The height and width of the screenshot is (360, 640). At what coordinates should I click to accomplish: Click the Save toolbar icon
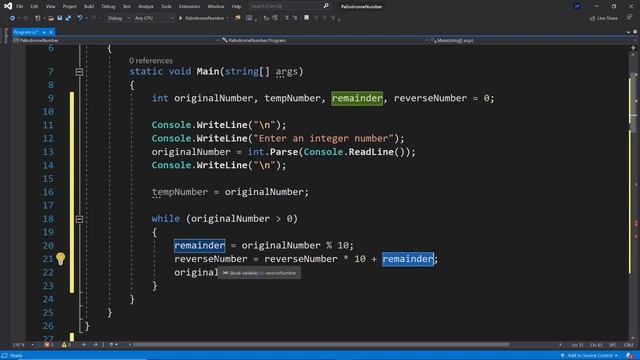pos(60,18)
